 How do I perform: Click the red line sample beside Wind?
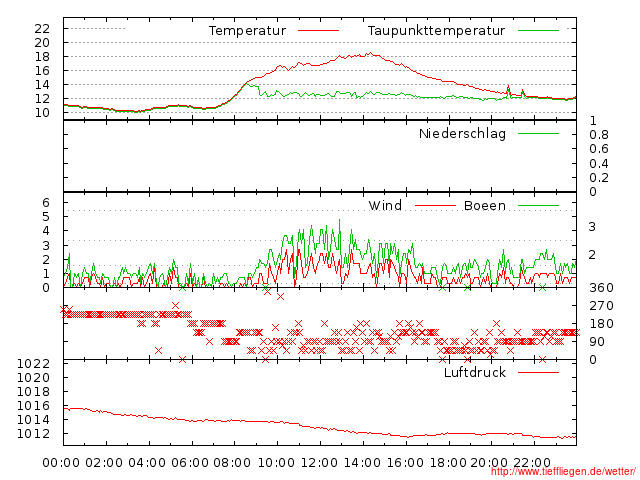coord(435,206)
